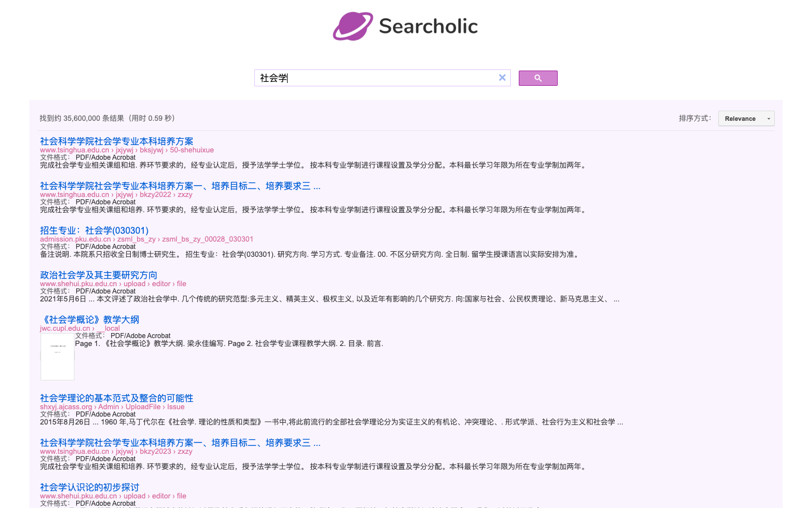The height and width of the screenshot is (508, 812).
Task: Visit the 政治社会学及其主要研究方向 page
Action: (x=98, y=275)
